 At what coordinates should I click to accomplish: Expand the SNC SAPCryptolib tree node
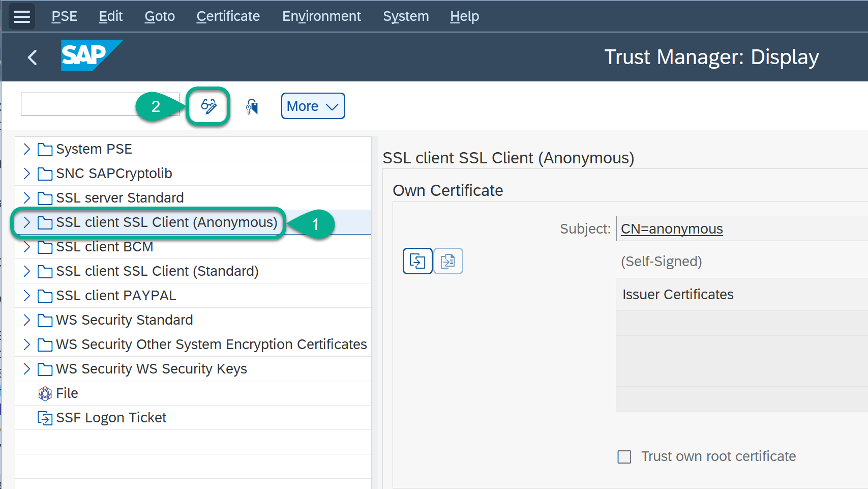click(x=27, y=174)
